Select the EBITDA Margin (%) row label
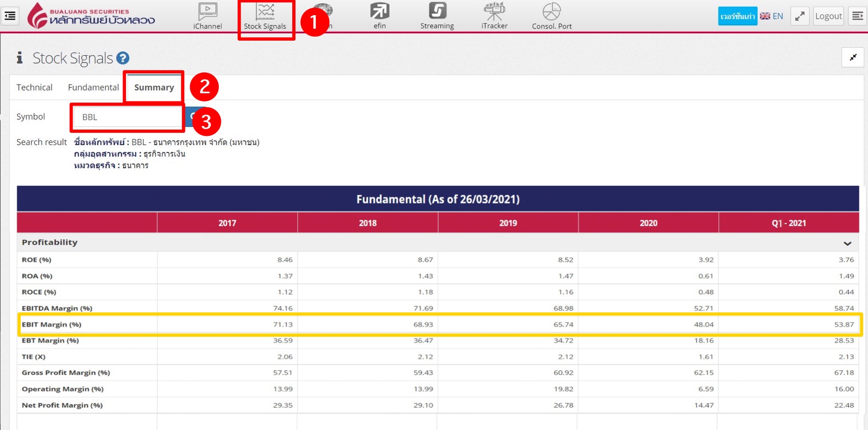The image size is (868, 430). pyautogui.click(x=57, y=308)
